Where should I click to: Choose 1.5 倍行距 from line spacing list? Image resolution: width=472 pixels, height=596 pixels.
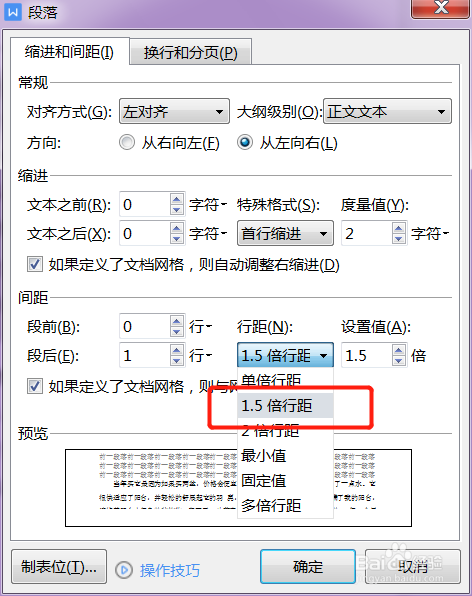click(x=285, y=406)
